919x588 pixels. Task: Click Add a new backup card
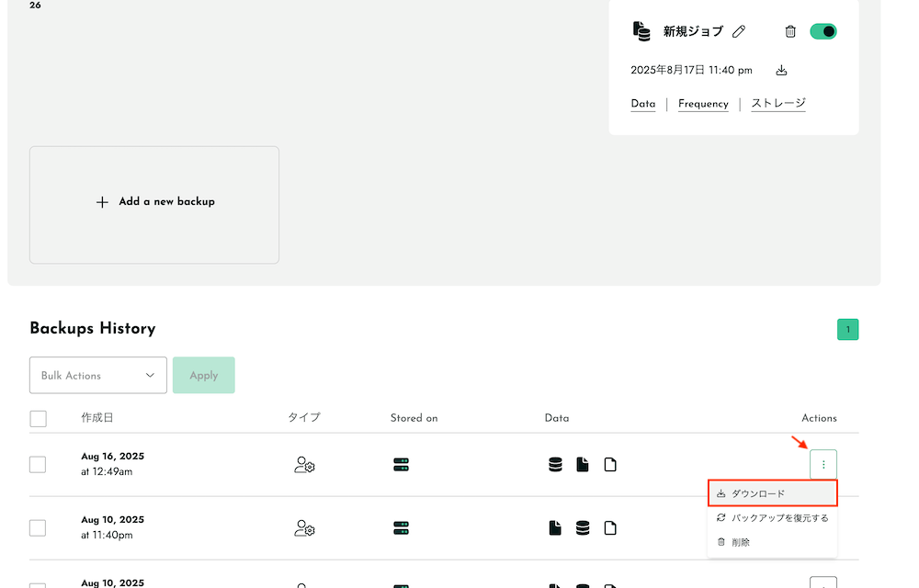(x=154, y=205)
